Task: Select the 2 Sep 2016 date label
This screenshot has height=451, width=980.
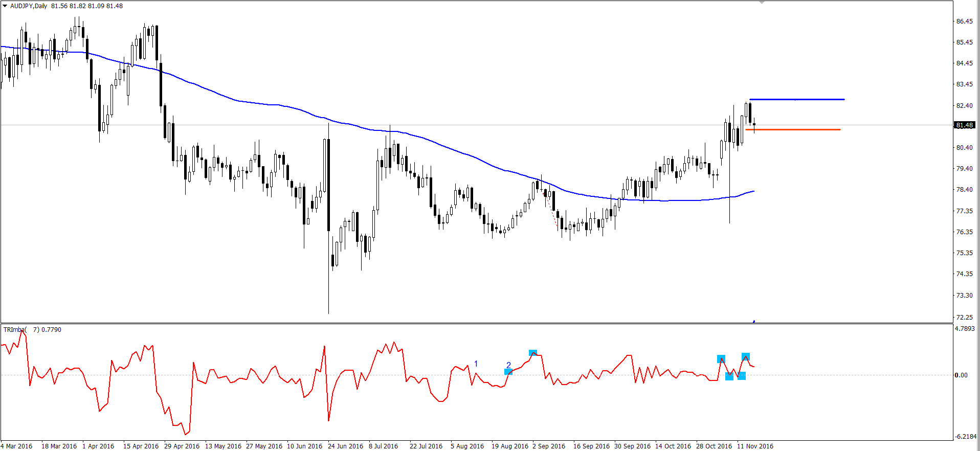Action: [549, 446]
